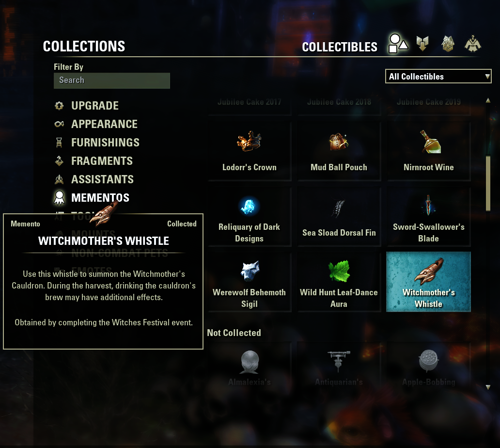Select the Sword-Swallower's Blade memento
The height and width of the screenshot is (448, 500).
click(x=429, y=217)
